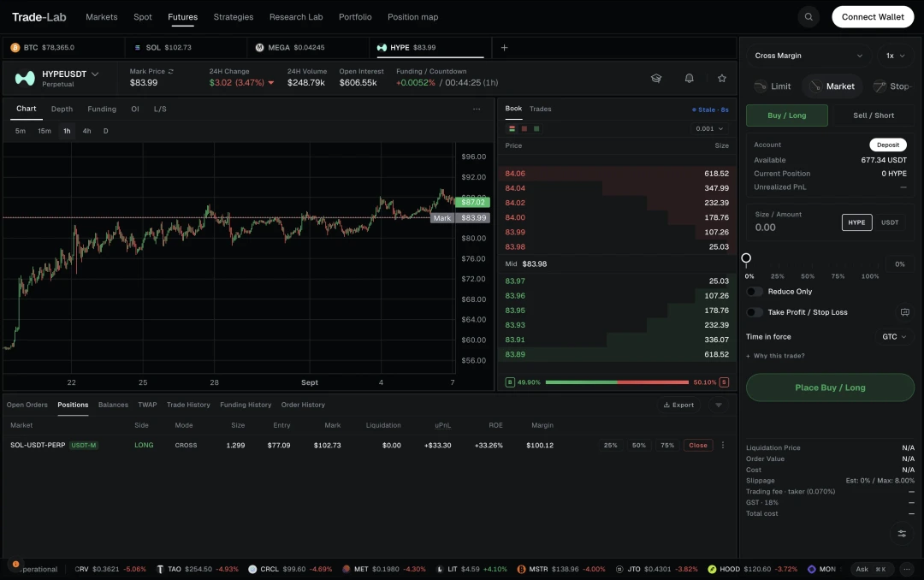Open 24H Change red dropdown arrow

(271, 83)
